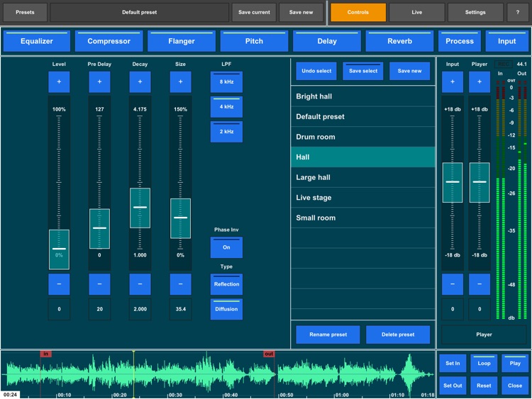Close the audio player
This screenshot has height=399, width=532.
point(515,386)
